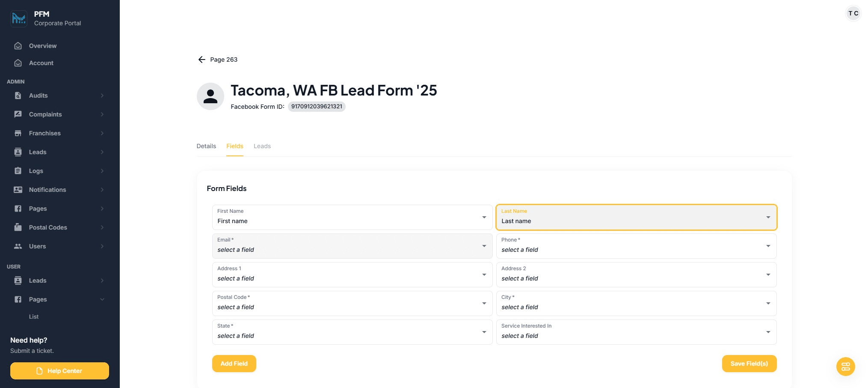Open the Help Center button
The image size is (868, 388).
(x=59, y=371)
